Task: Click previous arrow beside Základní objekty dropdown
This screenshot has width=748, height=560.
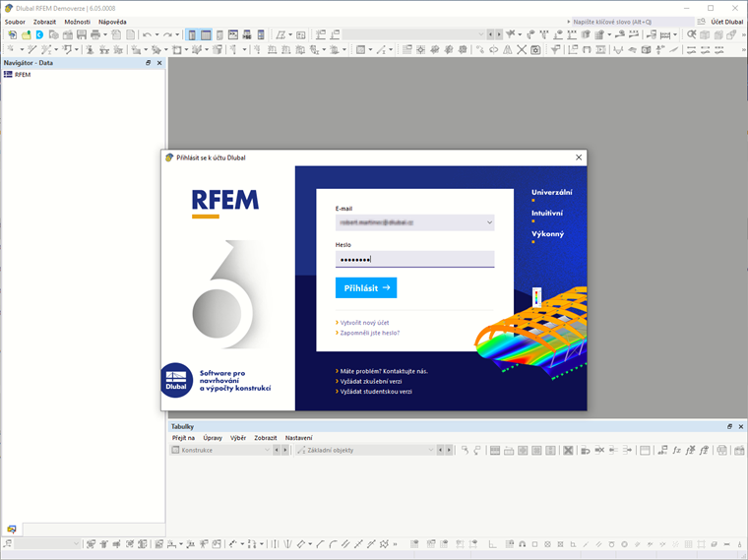Action: 440,450
